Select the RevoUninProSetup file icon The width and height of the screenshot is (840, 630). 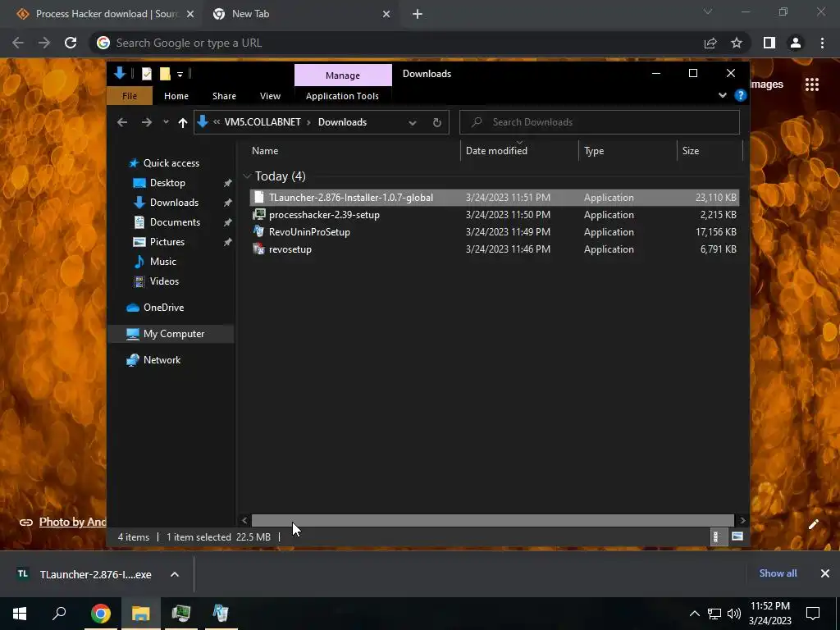point(259,231)
